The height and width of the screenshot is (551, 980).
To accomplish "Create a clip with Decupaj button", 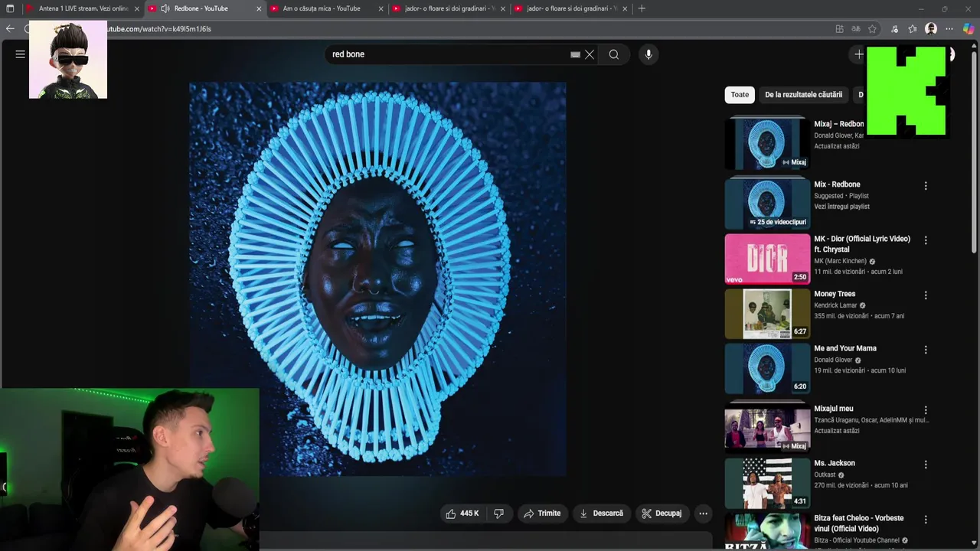I will (661, 514).
